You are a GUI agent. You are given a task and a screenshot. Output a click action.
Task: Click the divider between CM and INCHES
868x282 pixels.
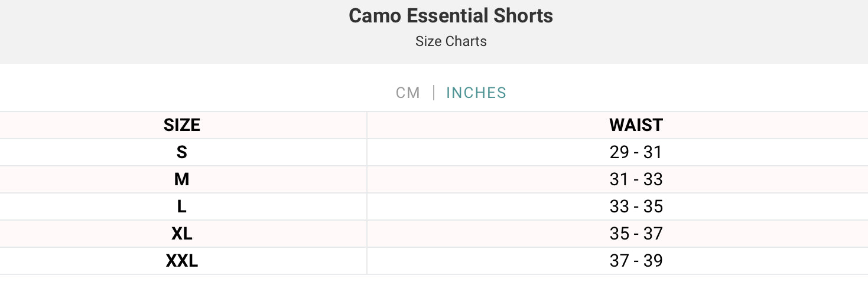tap(434, 93)
